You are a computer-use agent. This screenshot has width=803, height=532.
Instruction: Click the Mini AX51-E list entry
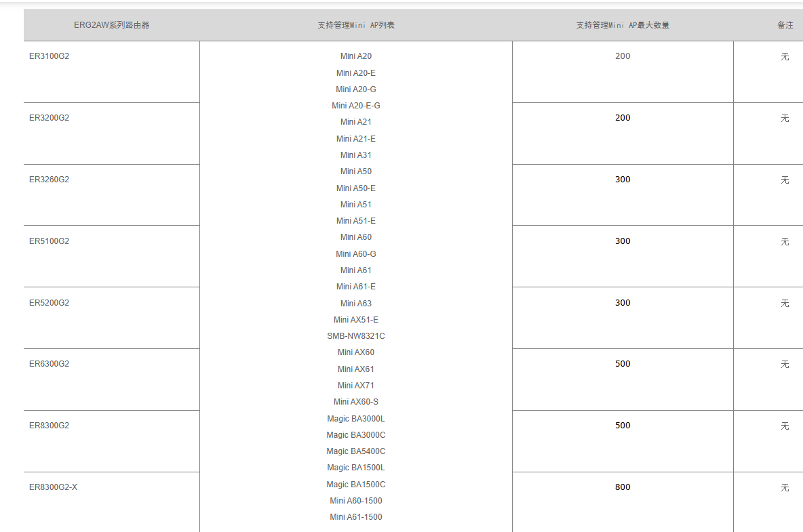[355, 320]
